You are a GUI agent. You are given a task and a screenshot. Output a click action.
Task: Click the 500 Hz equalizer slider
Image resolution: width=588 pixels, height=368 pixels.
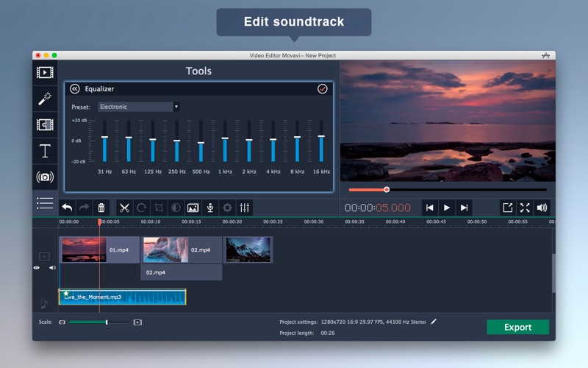pos(201,143)
